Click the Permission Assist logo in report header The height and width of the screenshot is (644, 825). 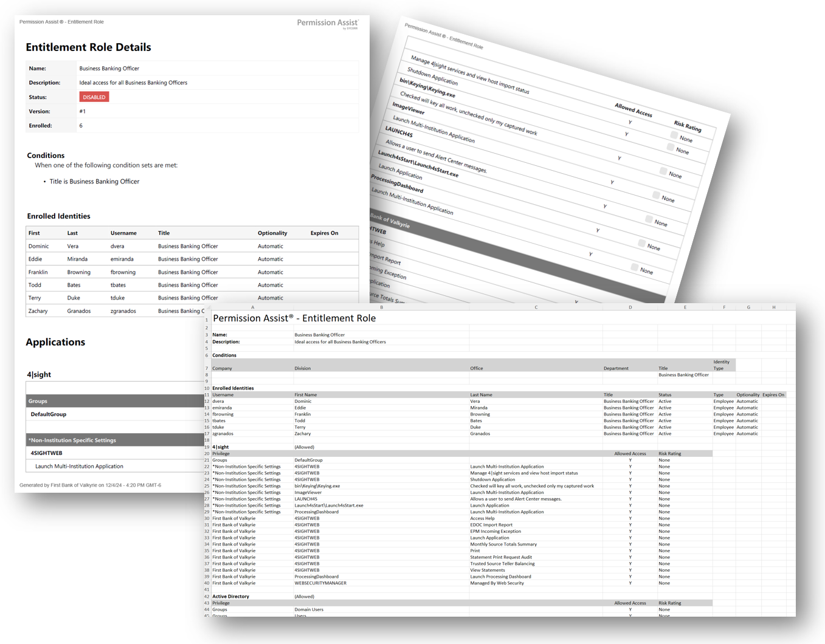(327, 23)
